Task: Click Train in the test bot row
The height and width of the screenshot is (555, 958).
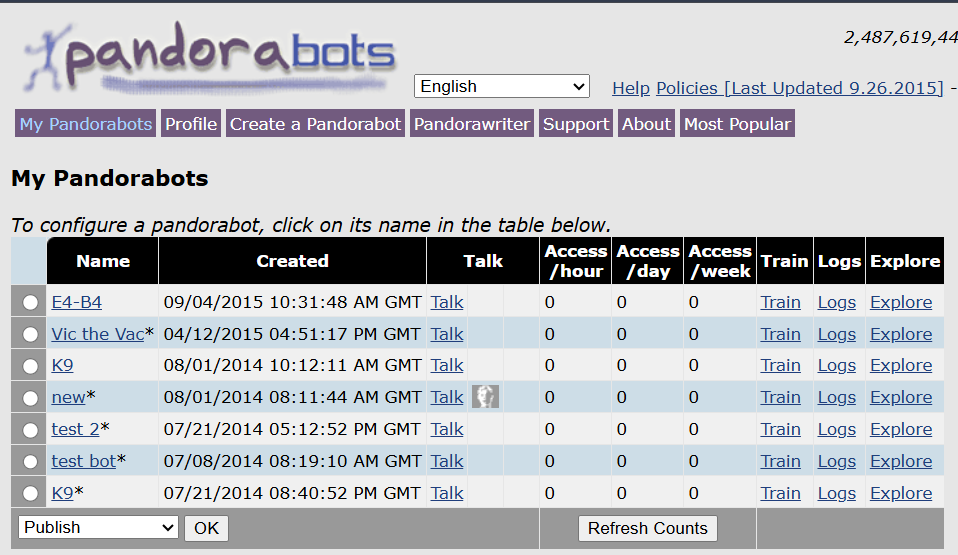Action: 780,461
